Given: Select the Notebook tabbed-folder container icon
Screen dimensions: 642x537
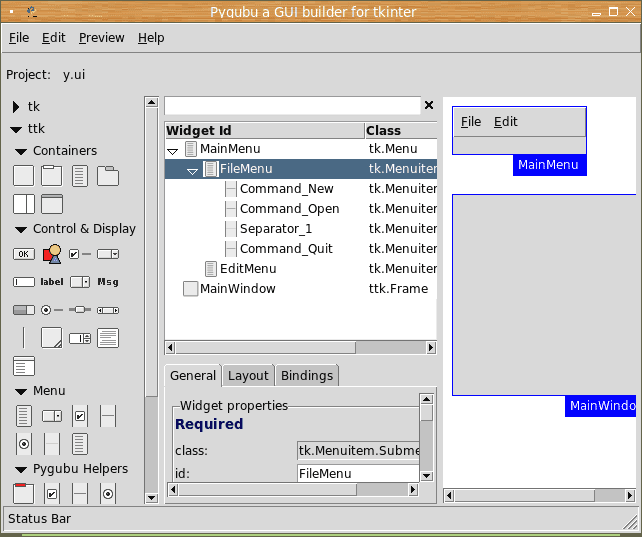Looking at the screenshot, I should 108,176.
